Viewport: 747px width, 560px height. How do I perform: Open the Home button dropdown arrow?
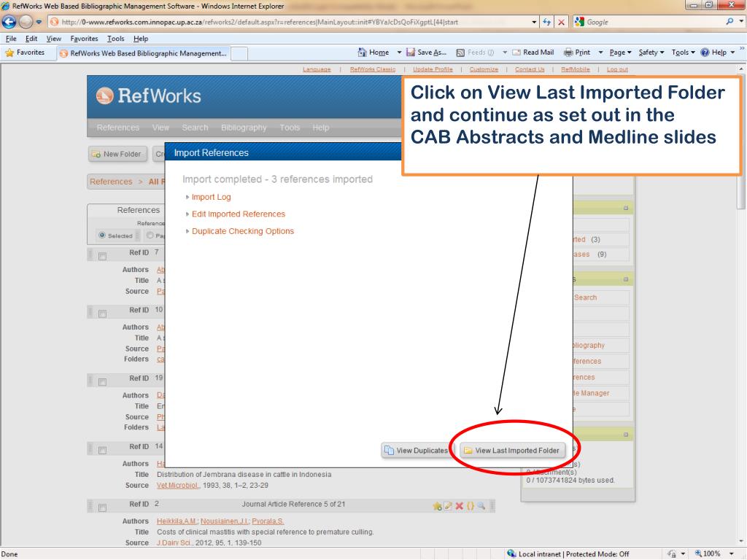[x=399, y=52]
